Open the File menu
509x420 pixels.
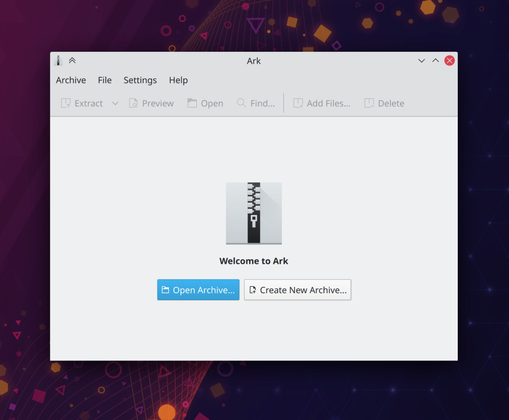pos(104,80)
